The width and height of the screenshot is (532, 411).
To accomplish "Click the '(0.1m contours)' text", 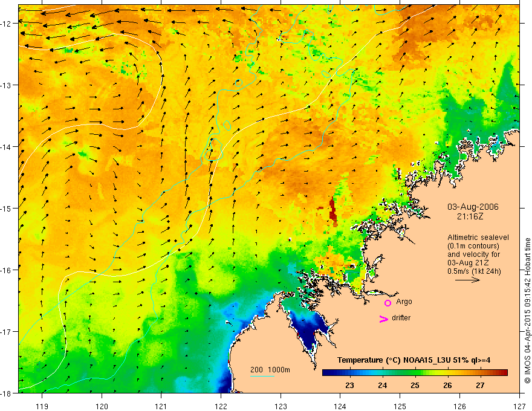I will coord(473,246).
